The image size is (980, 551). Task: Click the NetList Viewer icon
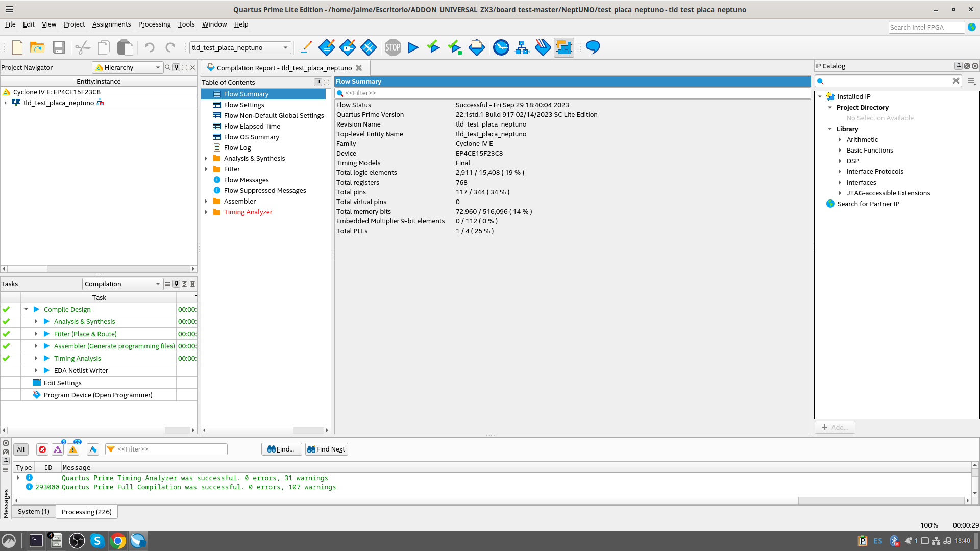pyautogui.click(x=522, y=46)
